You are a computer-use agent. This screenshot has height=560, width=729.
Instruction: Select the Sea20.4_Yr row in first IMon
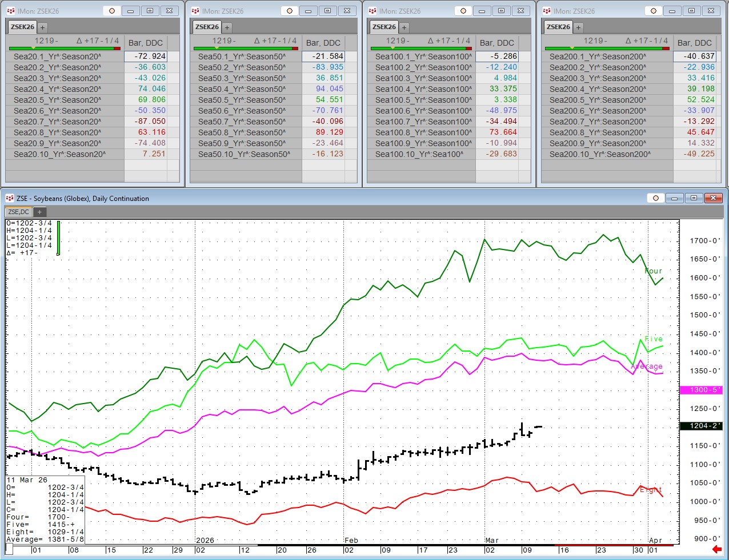(57, 89)
